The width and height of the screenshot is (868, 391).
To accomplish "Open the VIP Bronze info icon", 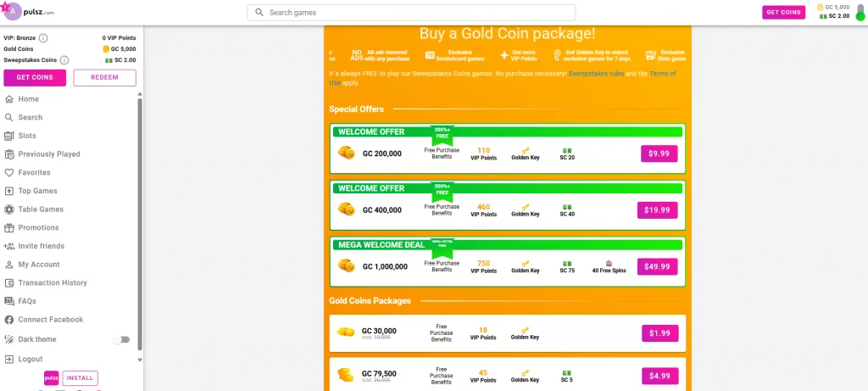I will [43, 38].
